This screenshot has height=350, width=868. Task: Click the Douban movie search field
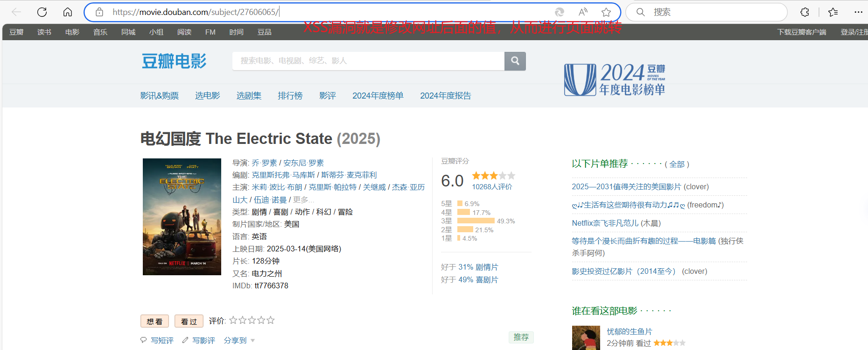coord(368,61)
